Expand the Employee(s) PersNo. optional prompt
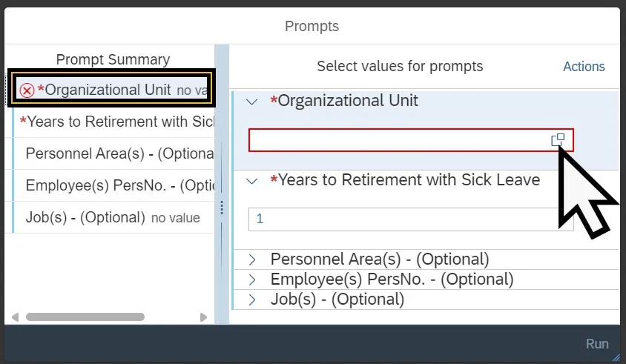626x364 pixels. tap(252, 279)
